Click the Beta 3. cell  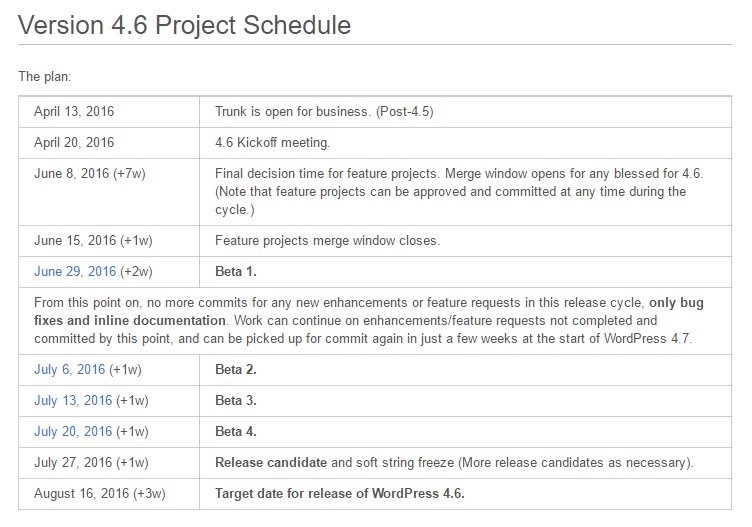pos(465,401)
